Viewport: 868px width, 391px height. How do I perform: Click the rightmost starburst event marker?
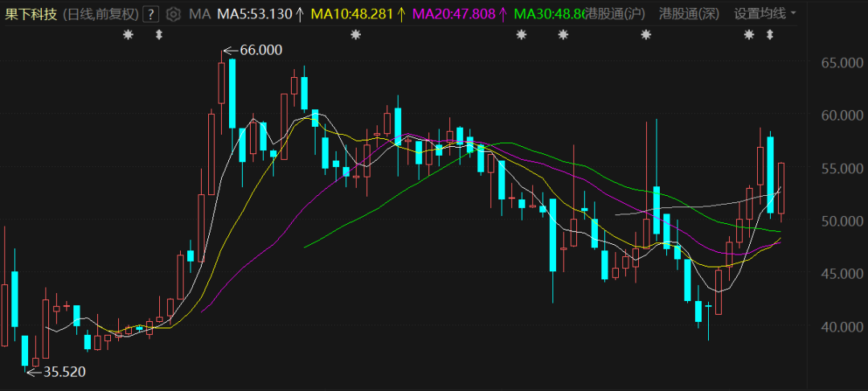point(749,35)
